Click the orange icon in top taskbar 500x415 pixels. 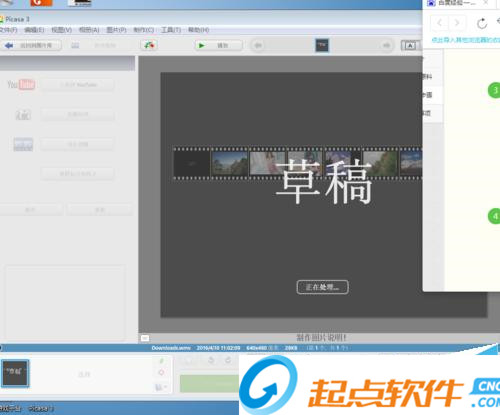coord(41,3)
